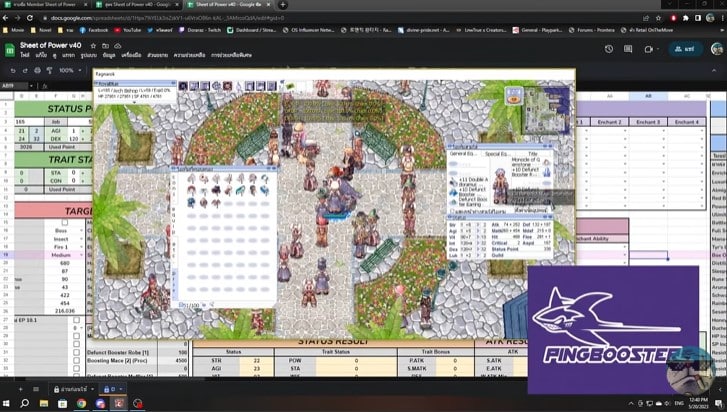Open the Doranz - Twitch bookmark
This screenshot has height=412, width=727.
[199, 30]
